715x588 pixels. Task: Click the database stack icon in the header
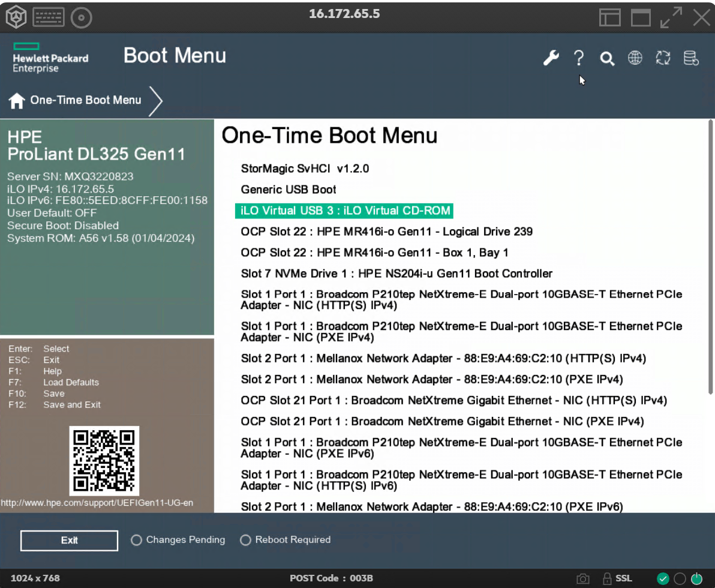tap(691, 58)
